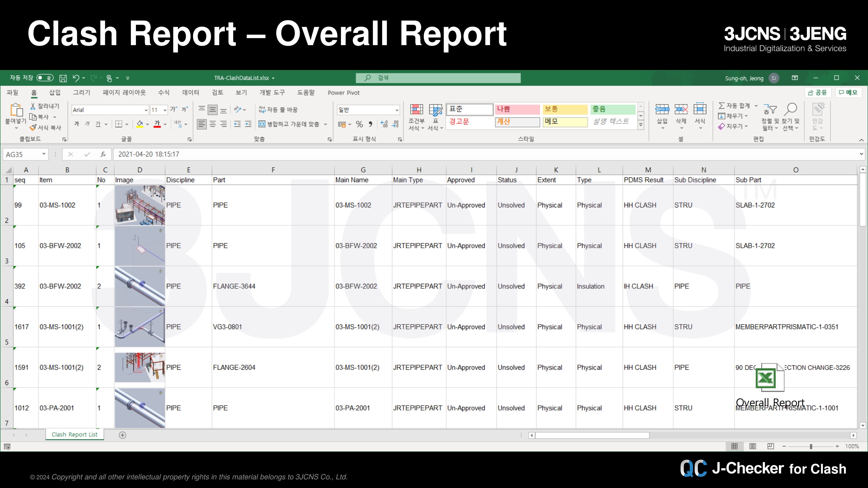Image resolution: width=868 pixels, height=488 pixels.
Task: Click the Insert Function fx icon
Action: click(103, 154)
